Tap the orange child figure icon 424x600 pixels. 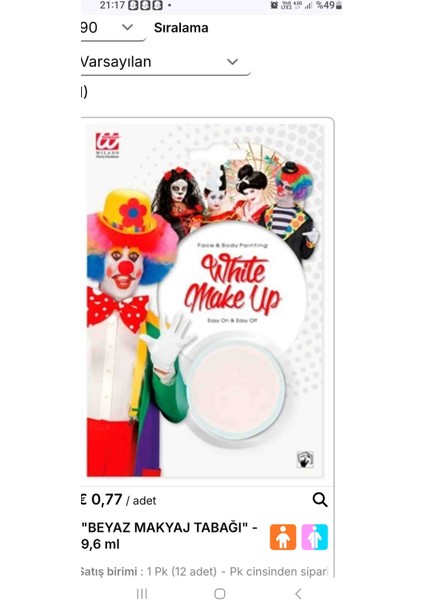(283, 537)
